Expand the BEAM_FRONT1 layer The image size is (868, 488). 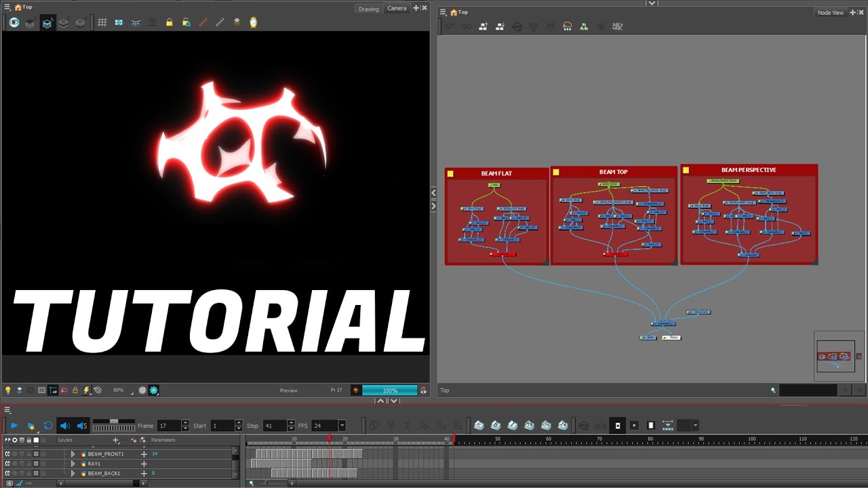73,454
